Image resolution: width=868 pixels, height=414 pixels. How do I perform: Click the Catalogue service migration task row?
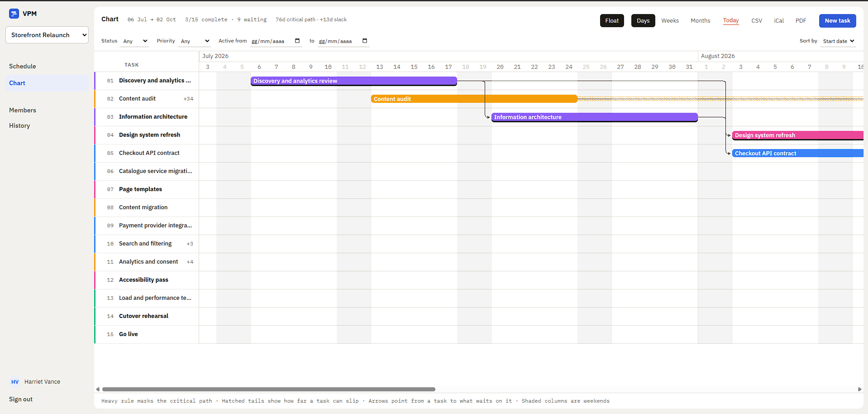click(x=147, y=171)
